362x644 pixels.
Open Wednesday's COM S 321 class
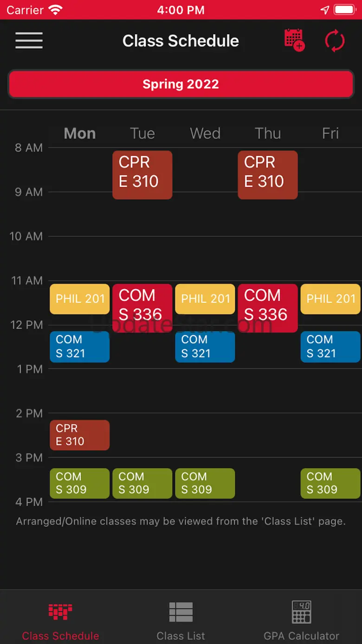click(x=205, y=346)
